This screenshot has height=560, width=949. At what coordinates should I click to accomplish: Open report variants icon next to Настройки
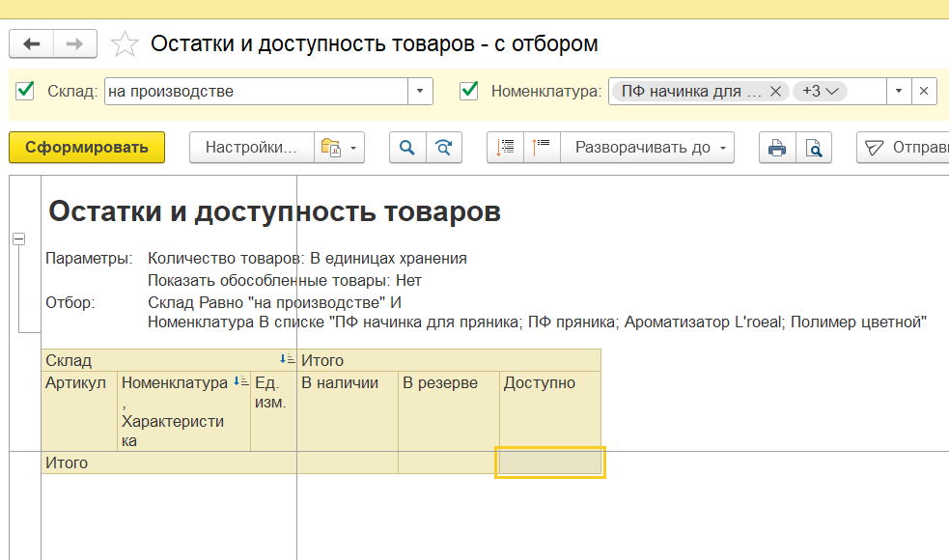(x=338, y=148)
